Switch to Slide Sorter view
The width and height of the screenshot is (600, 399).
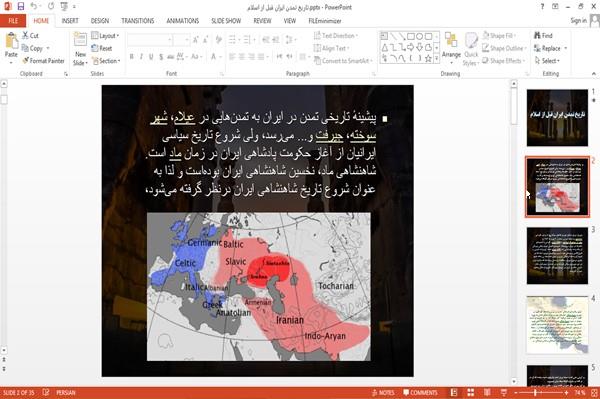(470, 392)
